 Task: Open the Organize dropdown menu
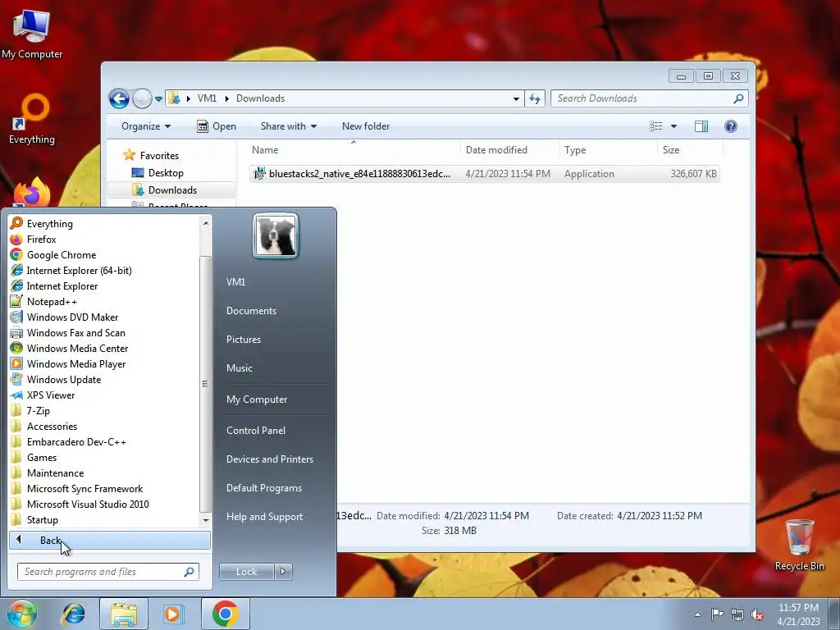146,126
